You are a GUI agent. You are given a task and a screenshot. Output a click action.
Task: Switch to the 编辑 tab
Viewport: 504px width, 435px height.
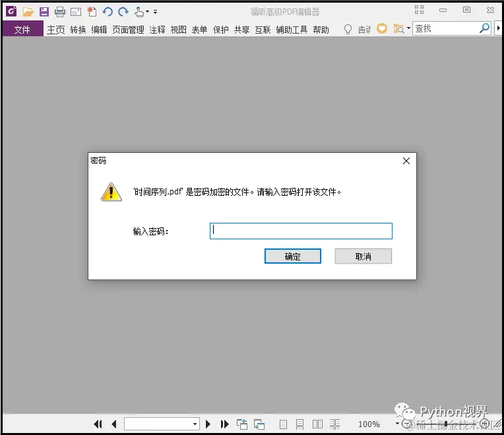[100, 30]
